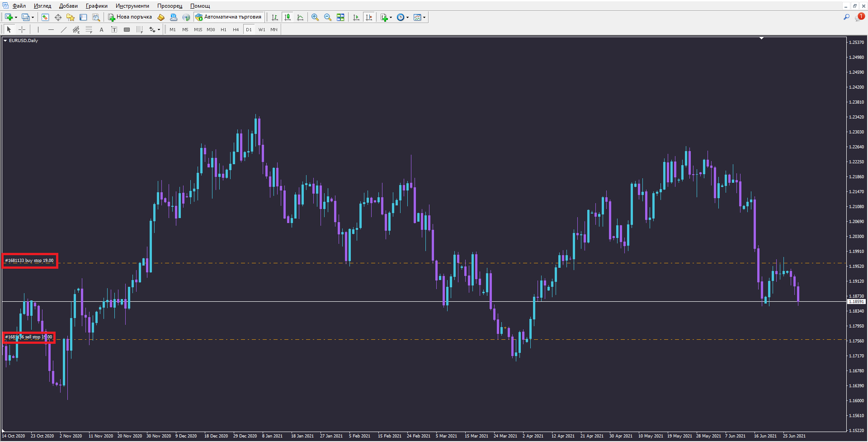Viewport: 868px width, 442px height.
Task: Show the Terminal panel icon
Action: click(83, 17)
